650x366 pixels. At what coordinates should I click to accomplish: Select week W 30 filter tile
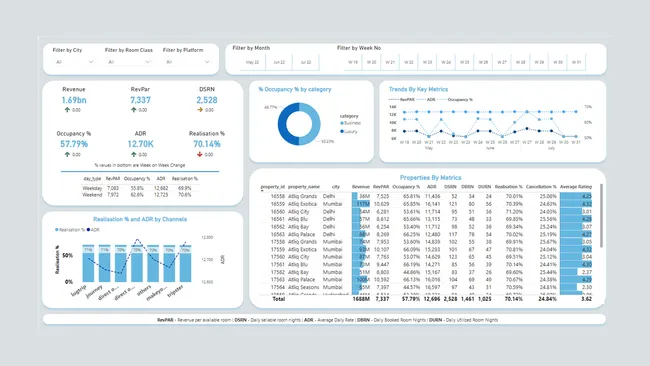558,62
